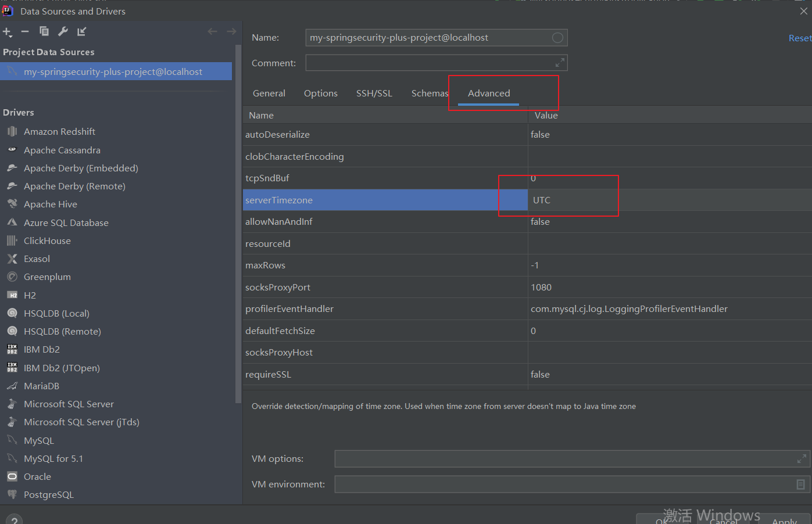Click the Greenplum driver icon
The image size is (812, 524).
(x=12, y=277)
